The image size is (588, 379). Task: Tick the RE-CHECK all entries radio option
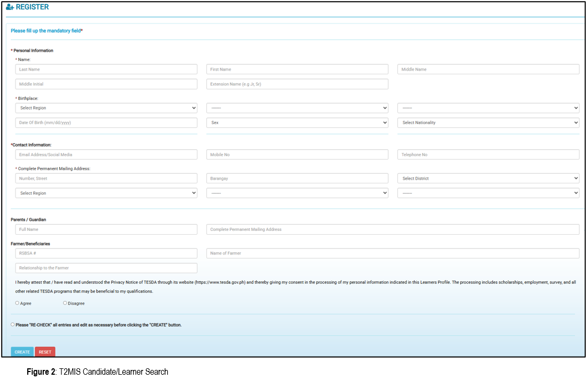pos(13,324)
